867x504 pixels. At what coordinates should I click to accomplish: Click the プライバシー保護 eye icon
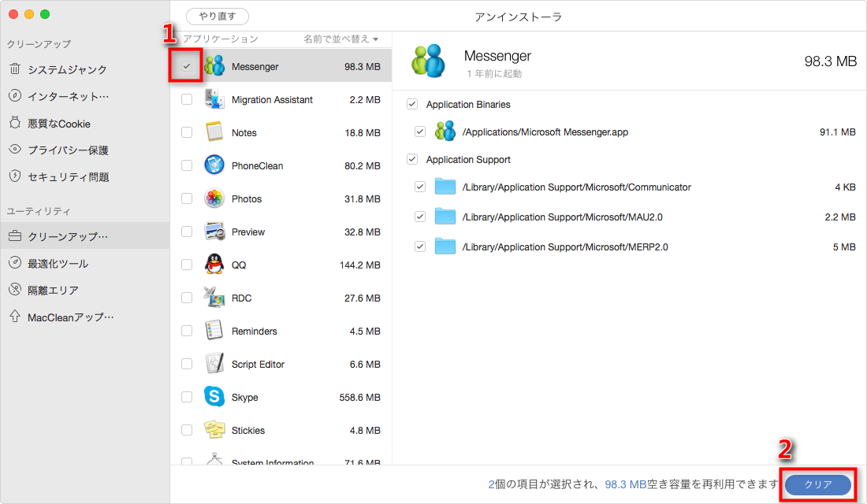pyautogui.click(x=15, y=149)
